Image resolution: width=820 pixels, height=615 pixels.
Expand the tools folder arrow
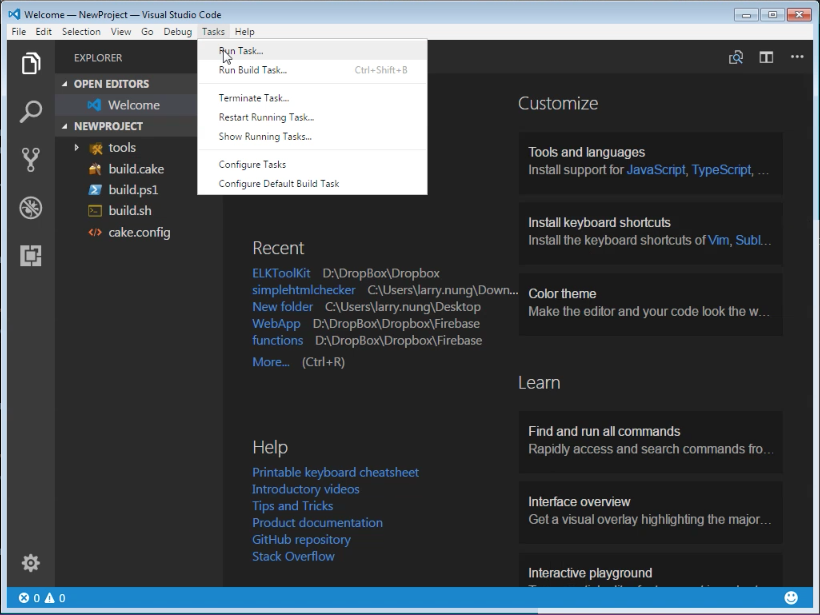click(76, 147)
